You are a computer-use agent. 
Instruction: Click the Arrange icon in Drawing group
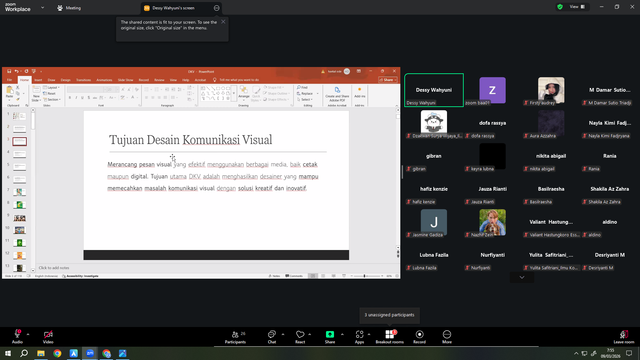[244, 93]
